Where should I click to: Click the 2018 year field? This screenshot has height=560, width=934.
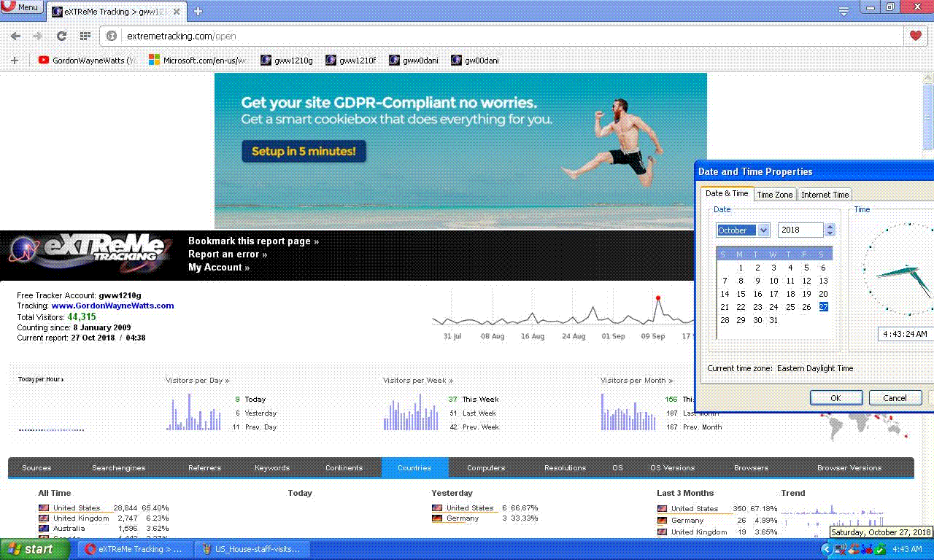coord(800,230)
